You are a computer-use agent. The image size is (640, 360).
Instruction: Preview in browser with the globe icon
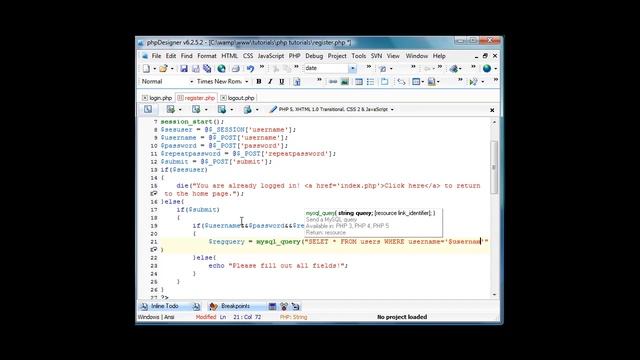pos(221,69)
